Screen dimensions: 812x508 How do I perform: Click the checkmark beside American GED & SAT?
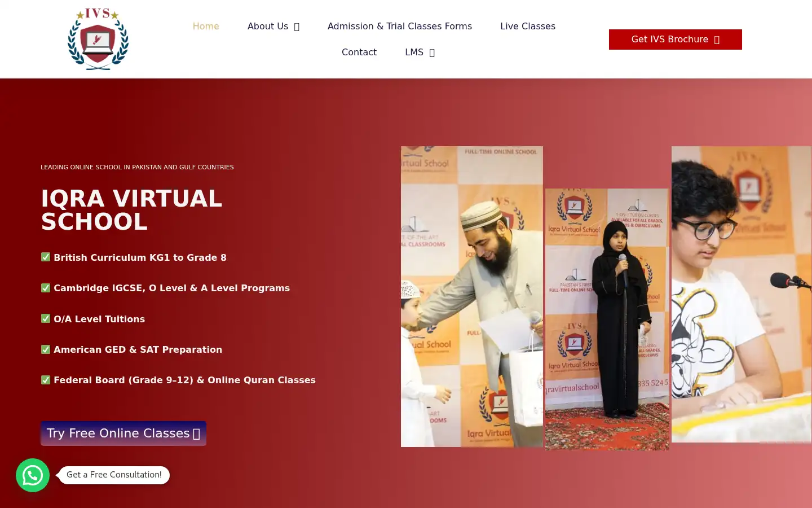(x=46, y=349)
